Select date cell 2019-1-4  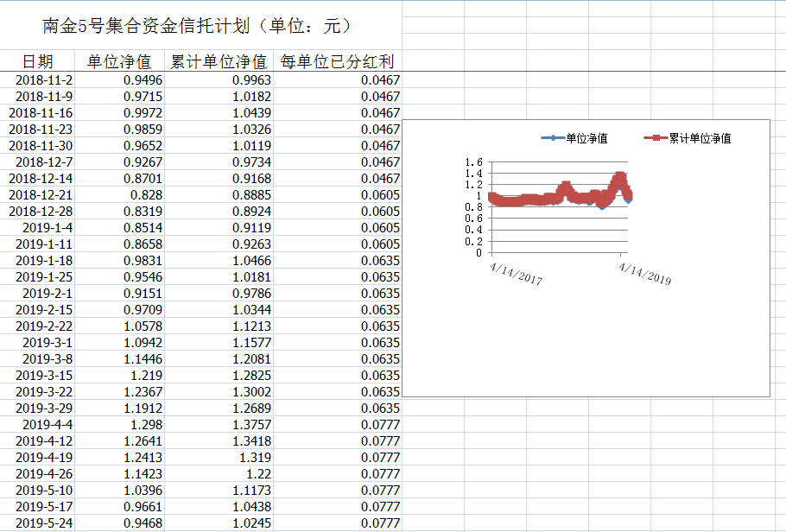pyautogui.click(x=38, y=228)
